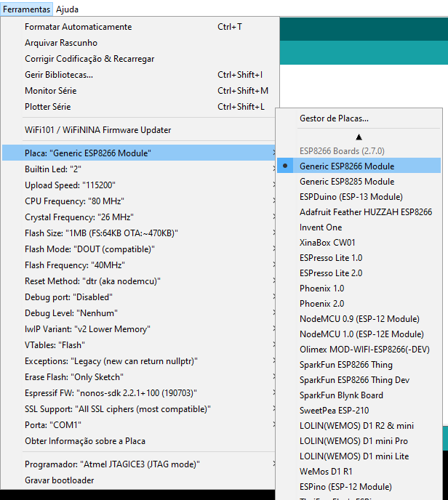Viewport: 448px width, 500px height.
Task: Expand CPU Frequency options
Action: (139, 201)
